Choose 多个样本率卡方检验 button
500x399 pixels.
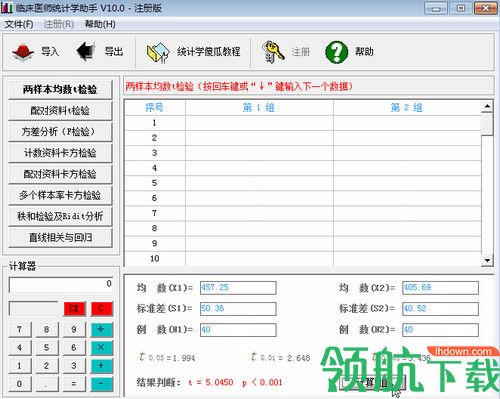[60, 195]
